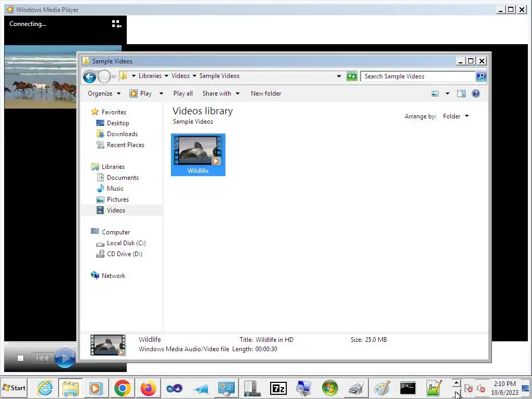Image resolution: width=532 pixels, height=399 pixels.
Task: Create a New folder
Action: point(266,94)
